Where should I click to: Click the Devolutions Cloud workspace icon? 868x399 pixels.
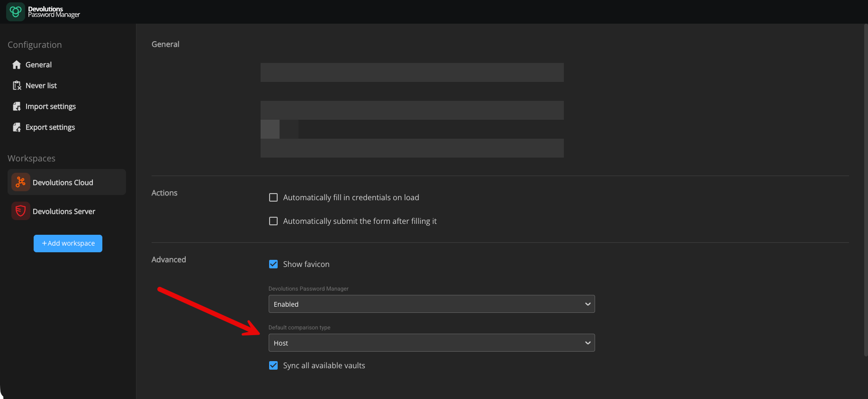pyautogui.click(x=20, y=182)
